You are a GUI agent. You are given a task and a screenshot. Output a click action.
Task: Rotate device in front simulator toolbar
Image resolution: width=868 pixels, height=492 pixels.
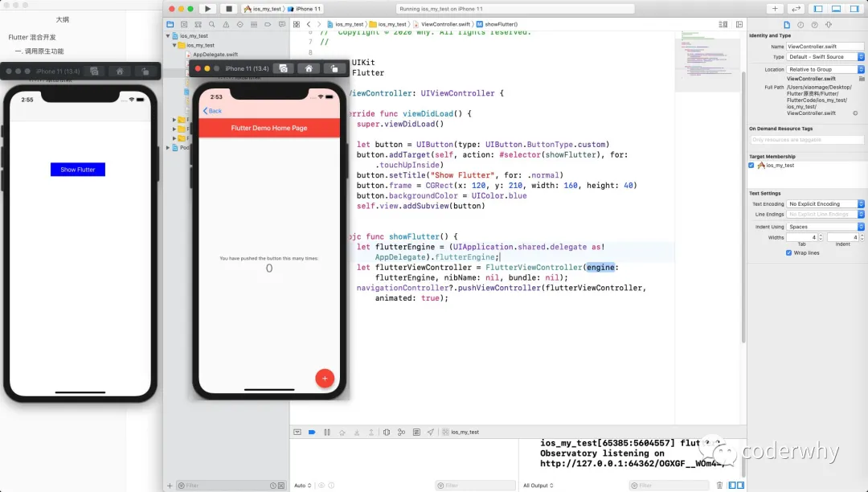coord(334,68)
